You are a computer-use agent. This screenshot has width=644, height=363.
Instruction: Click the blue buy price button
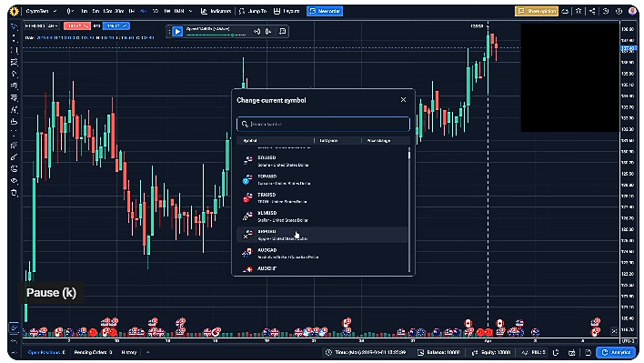coord(116,25)
